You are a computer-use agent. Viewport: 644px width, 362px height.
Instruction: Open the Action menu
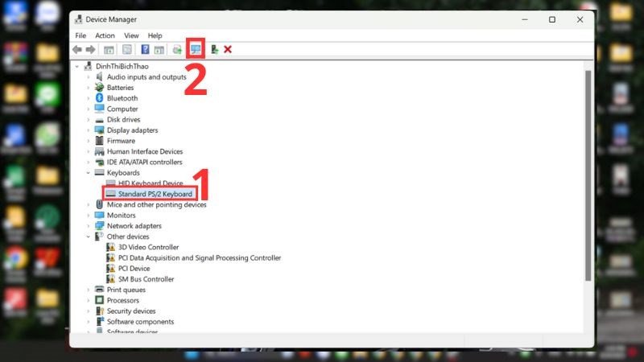[105, 35]
